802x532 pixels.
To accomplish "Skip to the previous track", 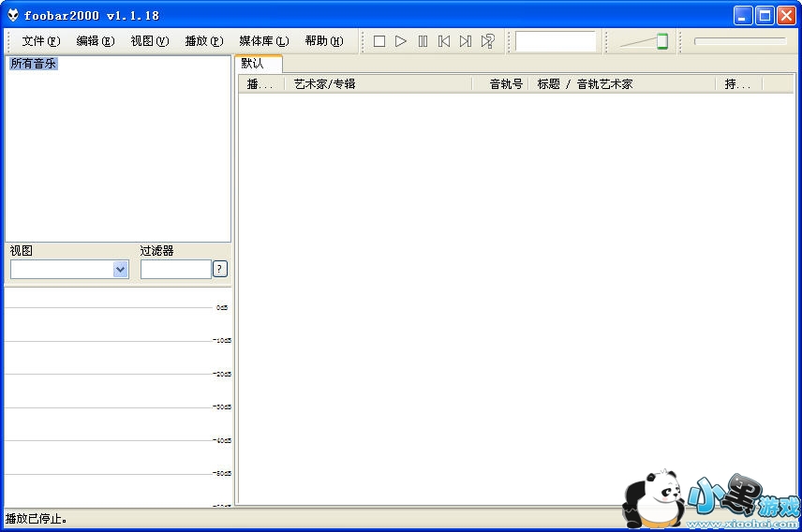I will (444, 41).
